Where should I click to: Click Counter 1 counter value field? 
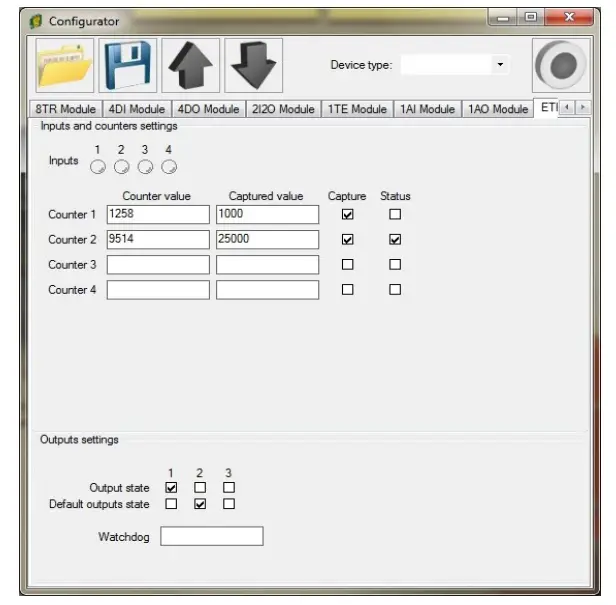158,214
